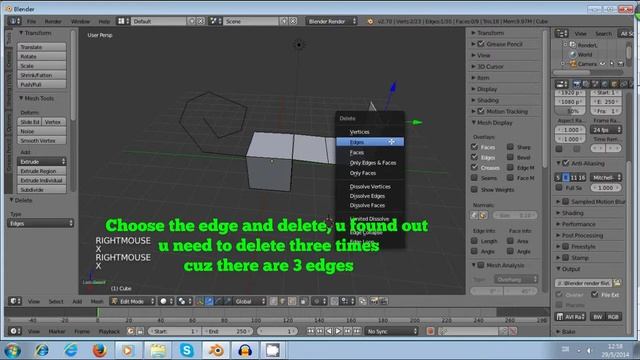640x360 pixels.
Task: Click the rotate manipulator icon in 3D header
Action: point(219,301)
